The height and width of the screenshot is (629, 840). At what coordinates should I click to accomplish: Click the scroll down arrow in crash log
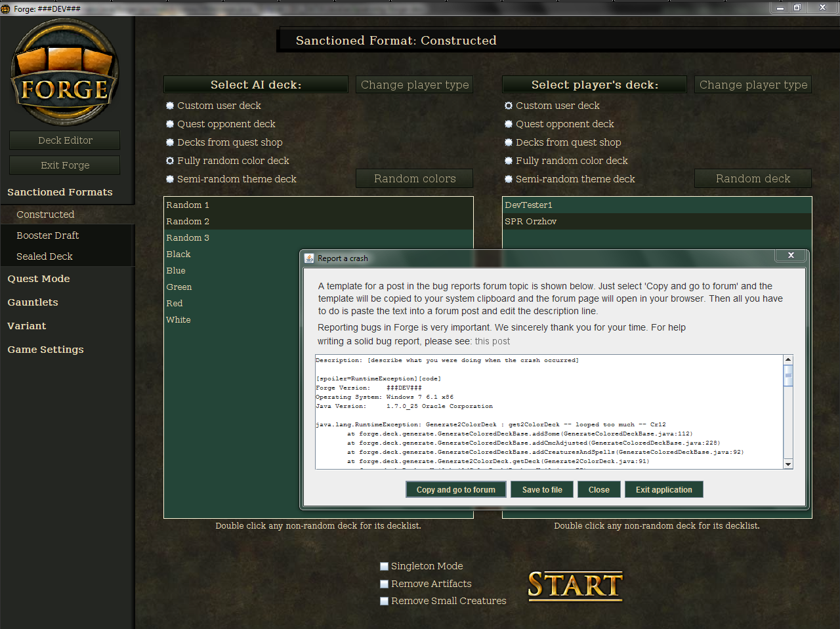pos(788,464)
